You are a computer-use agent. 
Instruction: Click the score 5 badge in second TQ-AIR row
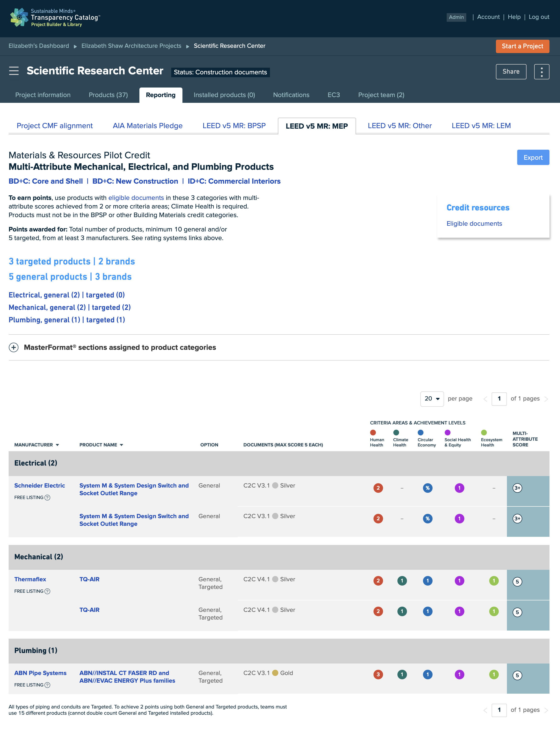(517, 612)
